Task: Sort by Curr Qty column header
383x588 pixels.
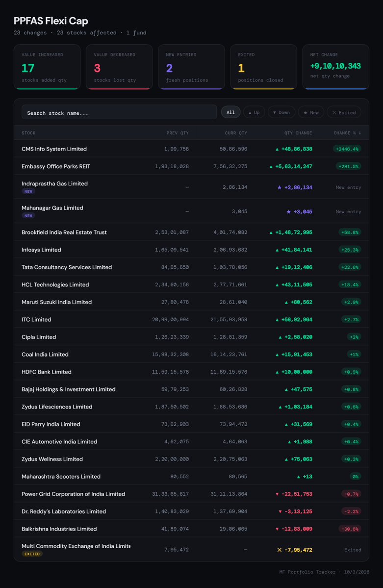Action: (235, 133)
